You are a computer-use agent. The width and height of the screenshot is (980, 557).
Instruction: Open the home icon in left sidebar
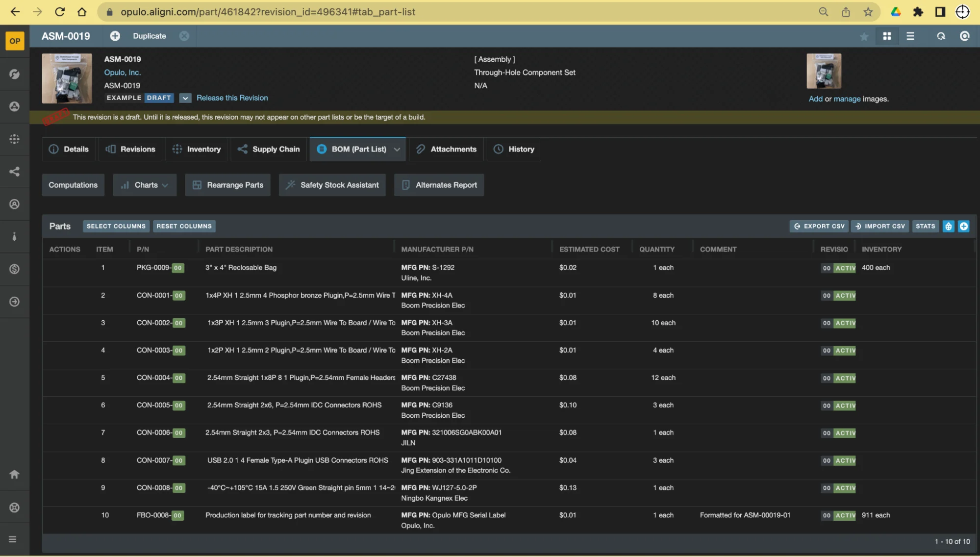[x=14, y=474]
